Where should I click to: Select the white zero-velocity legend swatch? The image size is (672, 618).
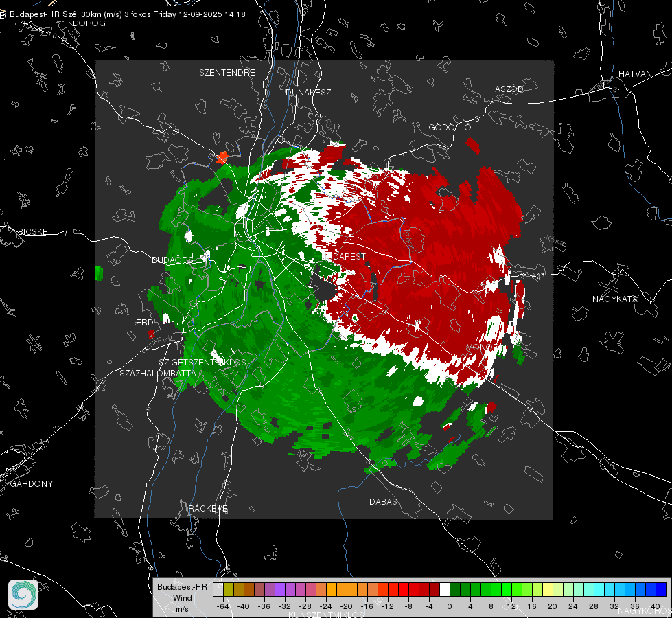445,589
